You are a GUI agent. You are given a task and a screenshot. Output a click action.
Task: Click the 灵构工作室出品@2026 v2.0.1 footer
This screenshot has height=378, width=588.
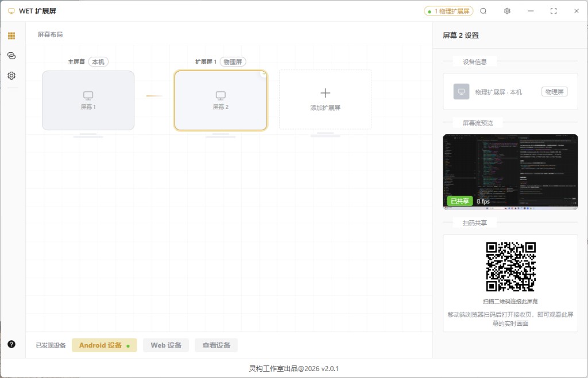[x=294, y=369]
